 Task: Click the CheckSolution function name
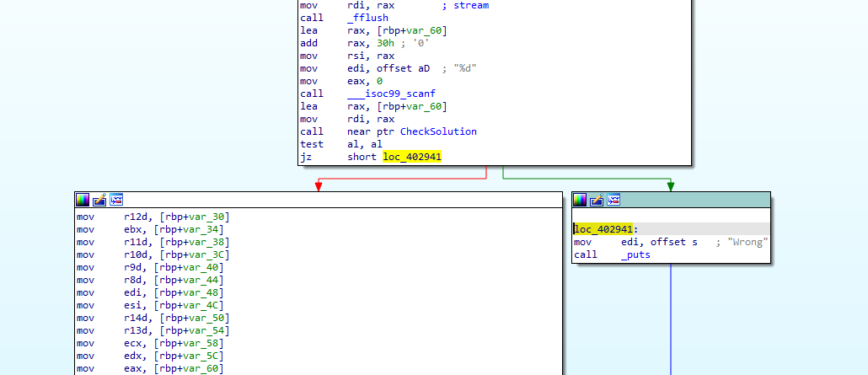click(x=438, y=131)
